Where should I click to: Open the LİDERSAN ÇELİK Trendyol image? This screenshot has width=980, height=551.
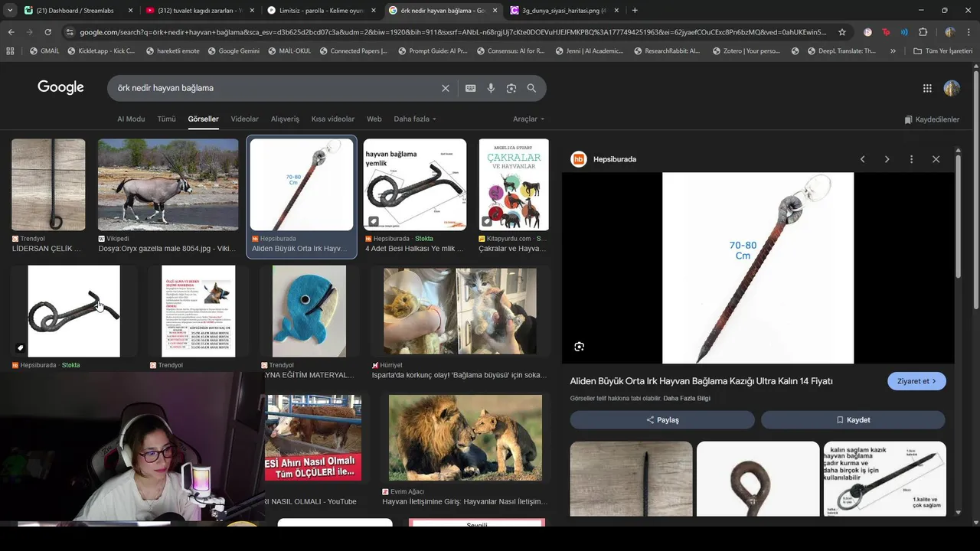click(x=48, y=184)
